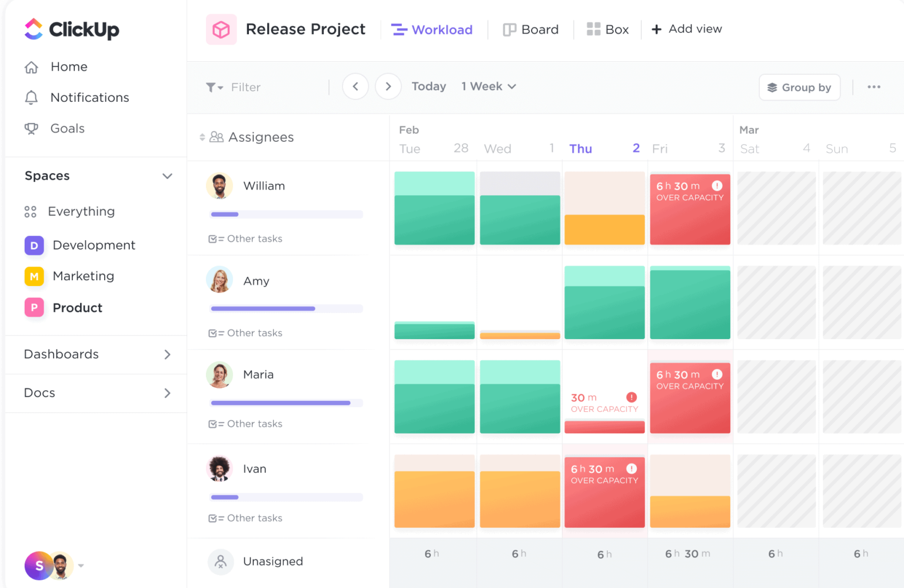The width and height of the screenshot is (904, 588).
Task: Expand William's Other tasks
Action: (x=254, y=238)
